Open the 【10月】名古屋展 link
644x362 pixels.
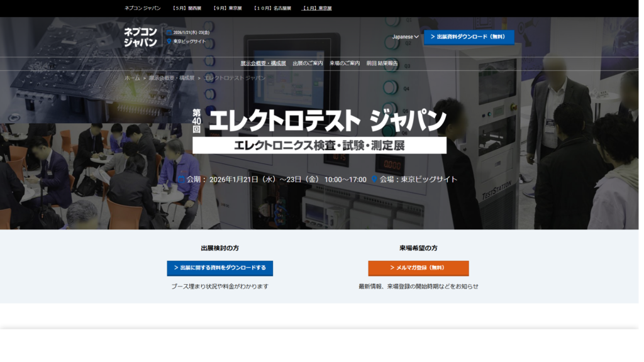[272, 8]
